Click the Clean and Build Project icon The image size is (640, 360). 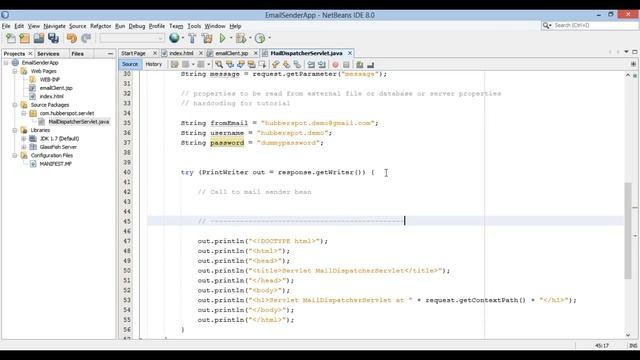[x=207, y=38]
